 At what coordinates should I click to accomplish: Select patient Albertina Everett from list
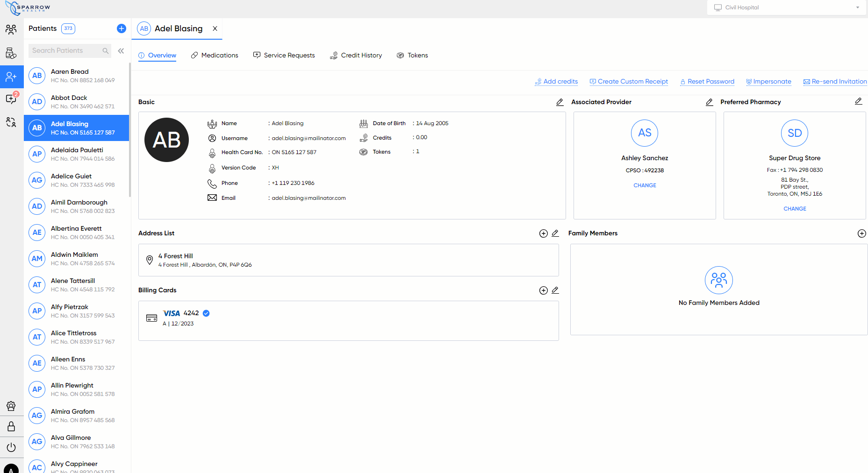(76, 233)
